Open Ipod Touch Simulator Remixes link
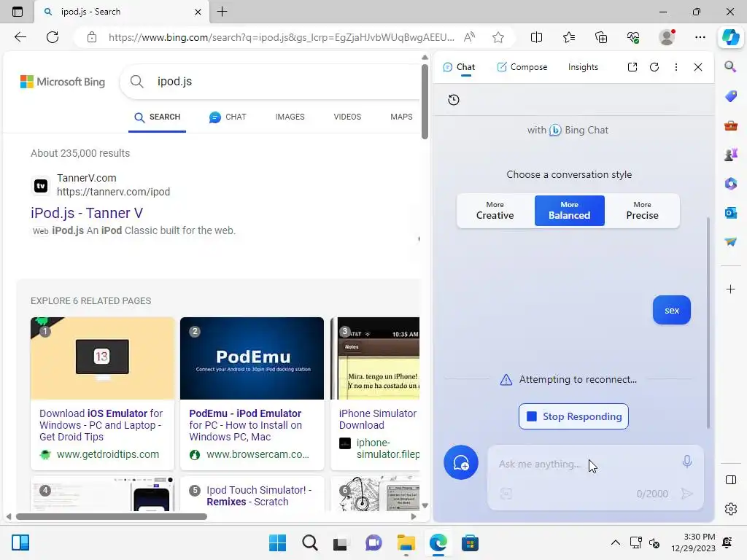The image size is (747, 560). [x=259, y=496]
